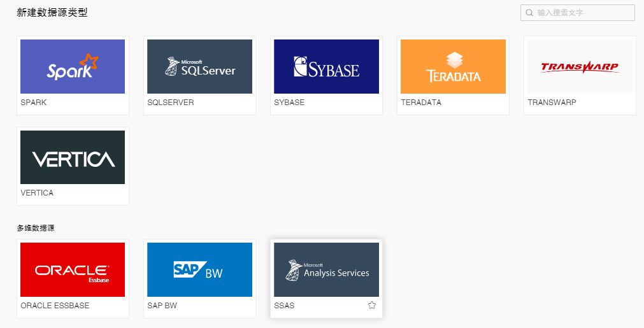Click the SAP BW label text
644x328 pixels.
162,306
